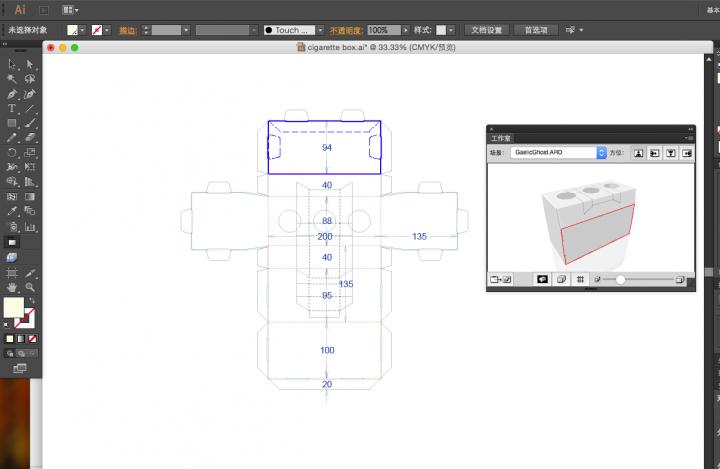Viewport: 720px width, 469px height.
Task: Select the Pen tool
Action: pyautogui.click(x=11, y=93)
